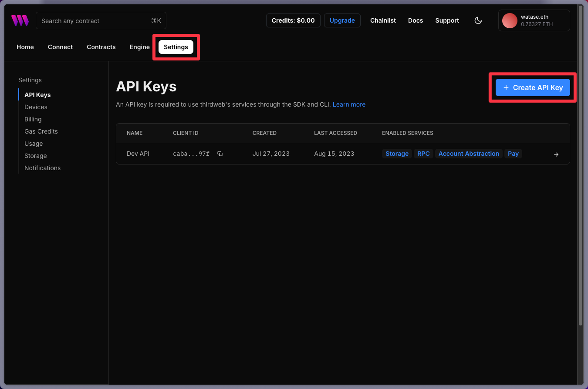Screen dimensions: 588x389
Task: Open the Credits: $0.00 button
Action: point(293,20)
